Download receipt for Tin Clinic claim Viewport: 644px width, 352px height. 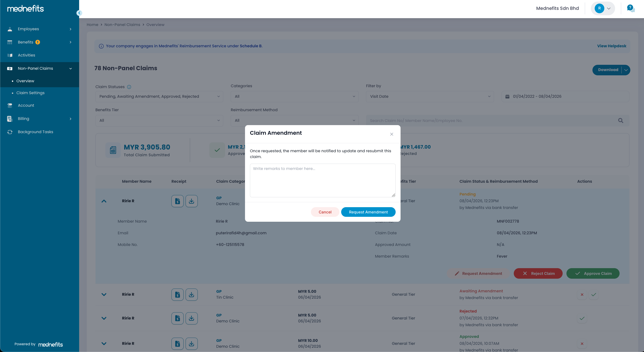click(191, 295)
